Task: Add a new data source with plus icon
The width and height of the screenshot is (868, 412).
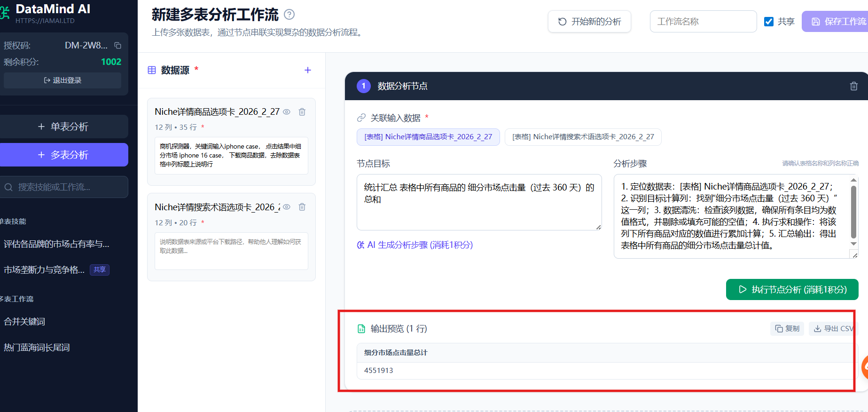Action: coord(308,70)
